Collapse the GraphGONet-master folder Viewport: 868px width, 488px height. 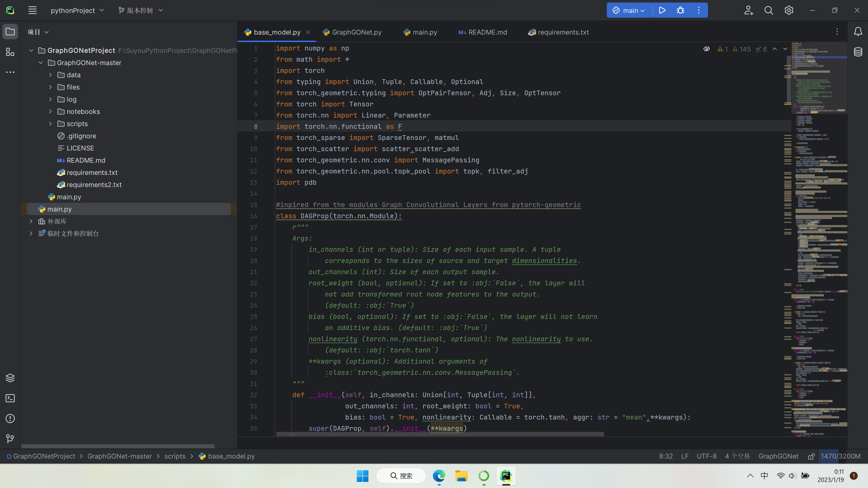tap(40, 62)
